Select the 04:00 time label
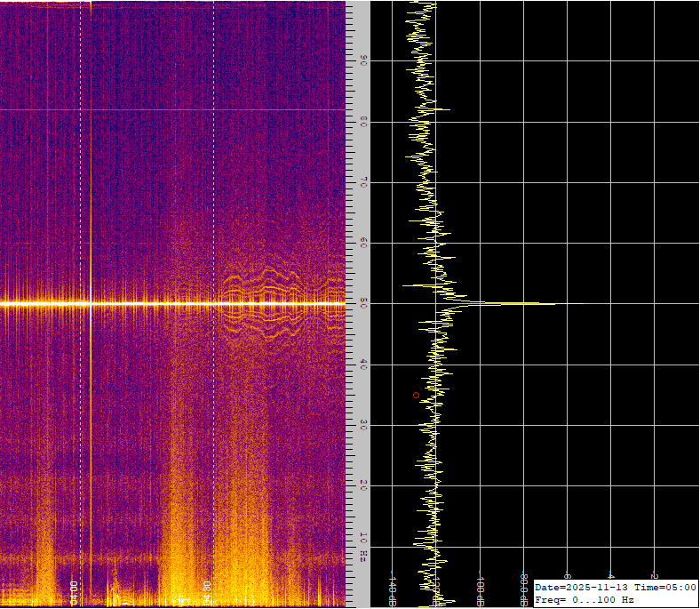 pos(74,593)
